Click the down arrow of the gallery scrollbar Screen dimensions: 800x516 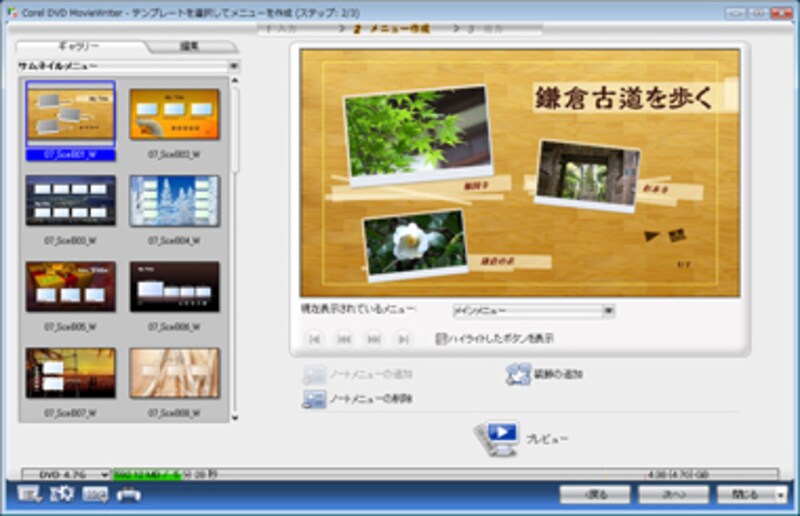pyautogui.click(x=235, y=417)
